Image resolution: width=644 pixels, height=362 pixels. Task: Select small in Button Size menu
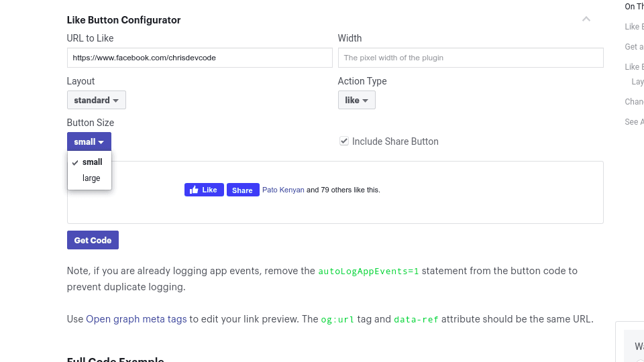tap(89, 162)
